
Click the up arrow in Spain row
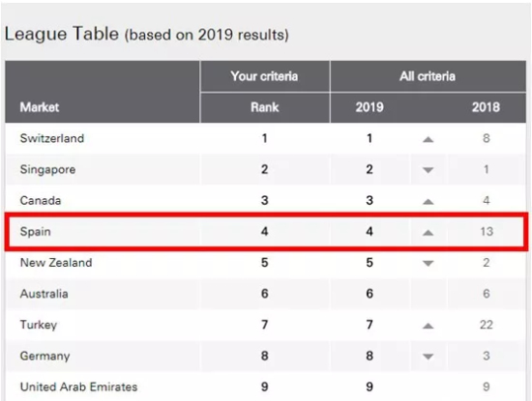(429, 232)
